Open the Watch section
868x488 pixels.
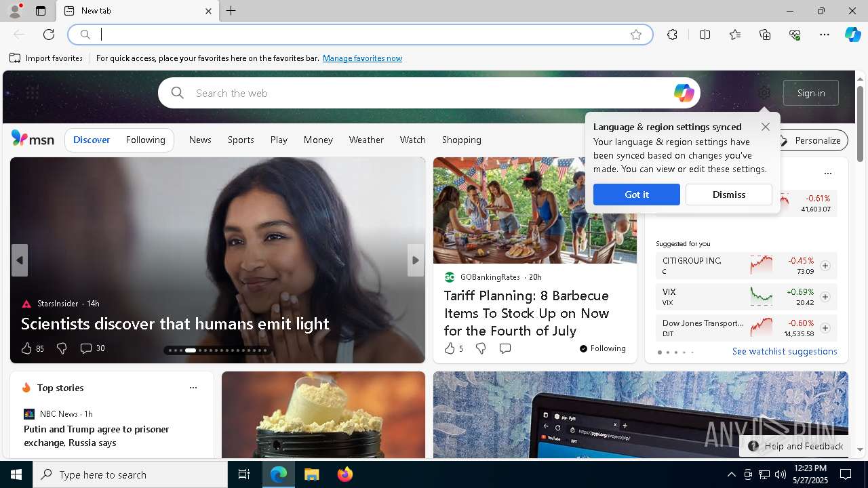click(412, 140)
